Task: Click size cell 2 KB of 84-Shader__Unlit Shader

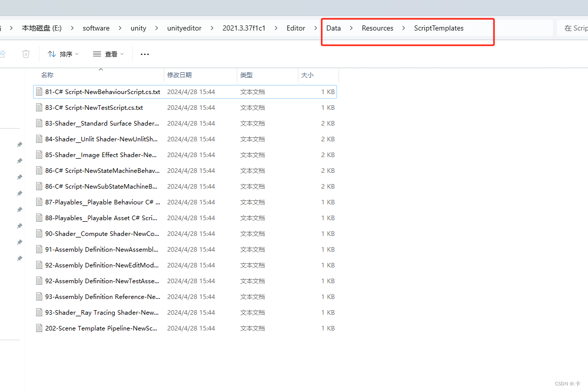Action: coord(328,139)
